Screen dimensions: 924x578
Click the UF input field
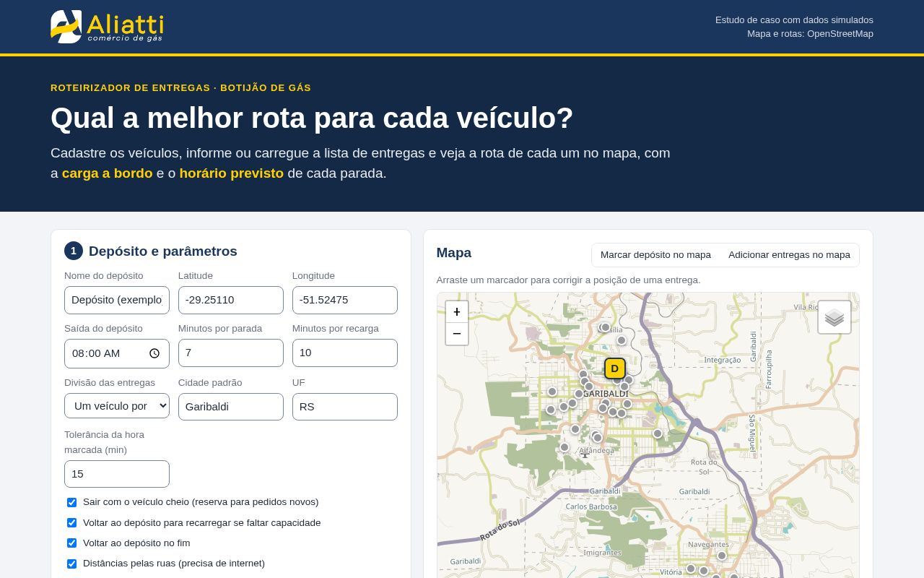tap(345, 407)
